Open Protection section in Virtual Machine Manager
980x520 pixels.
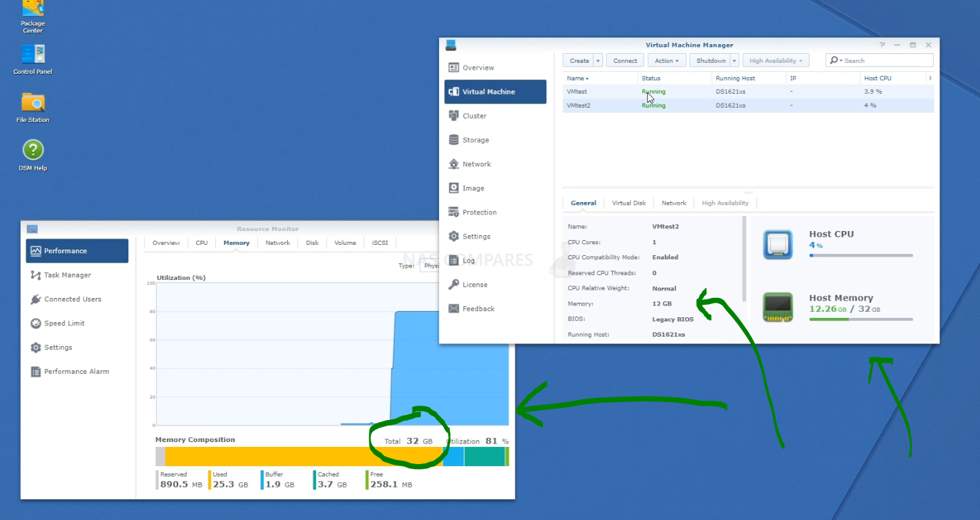tap(496, 212)
